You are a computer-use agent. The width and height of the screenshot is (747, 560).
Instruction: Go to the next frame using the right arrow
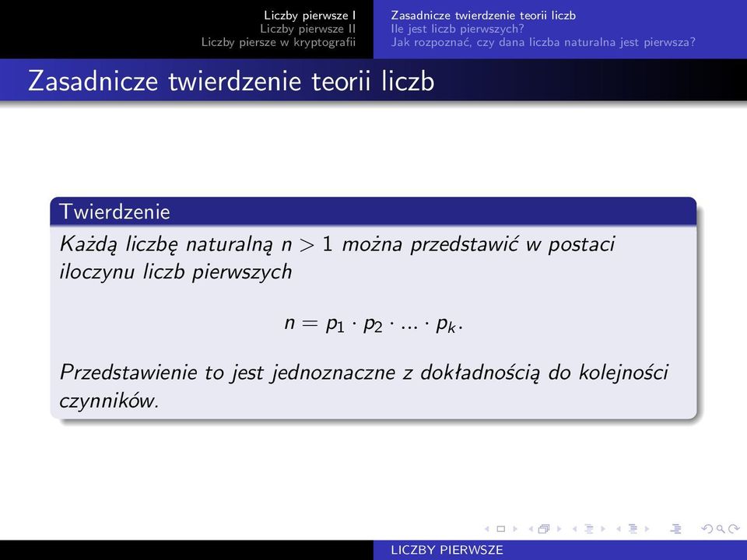(559, 529)
